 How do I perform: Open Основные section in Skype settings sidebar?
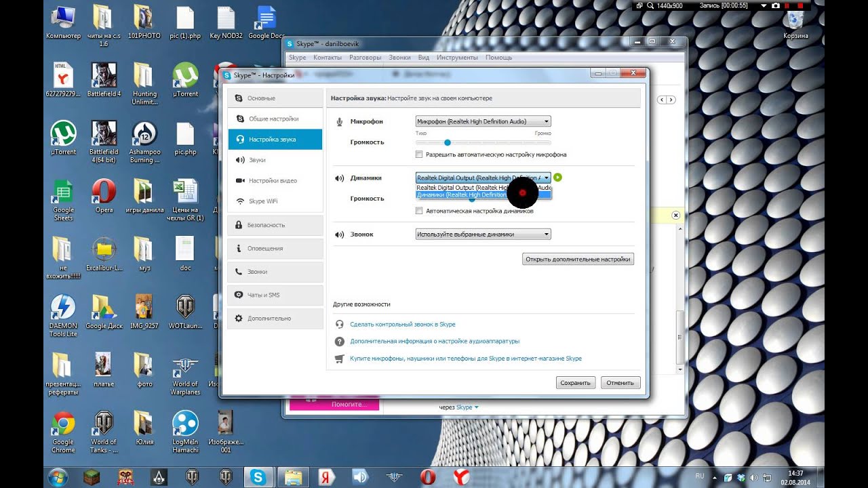[x=275, y=98]
